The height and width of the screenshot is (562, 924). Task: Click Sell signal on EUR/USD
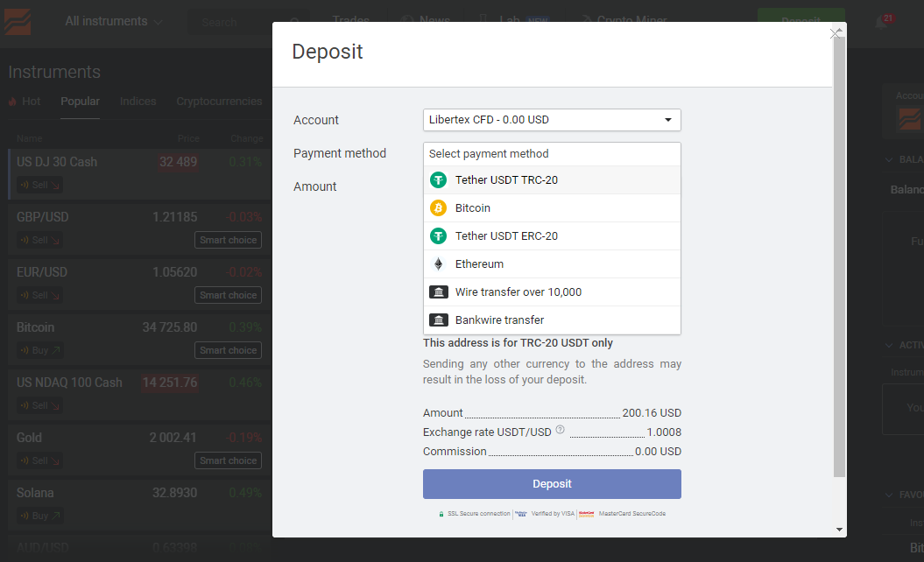point(40,295)
